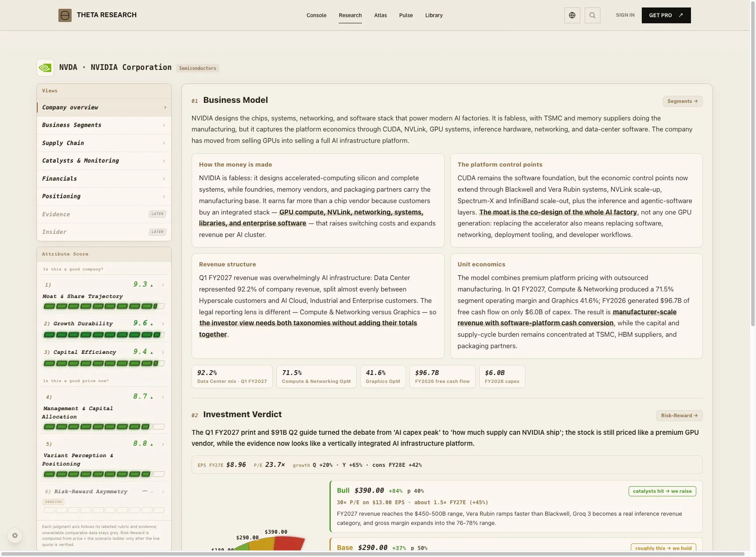The width and height of the screenshot is (756, 557).
Task: Click the Get Pro button
Action: click(x=666, y=15)
